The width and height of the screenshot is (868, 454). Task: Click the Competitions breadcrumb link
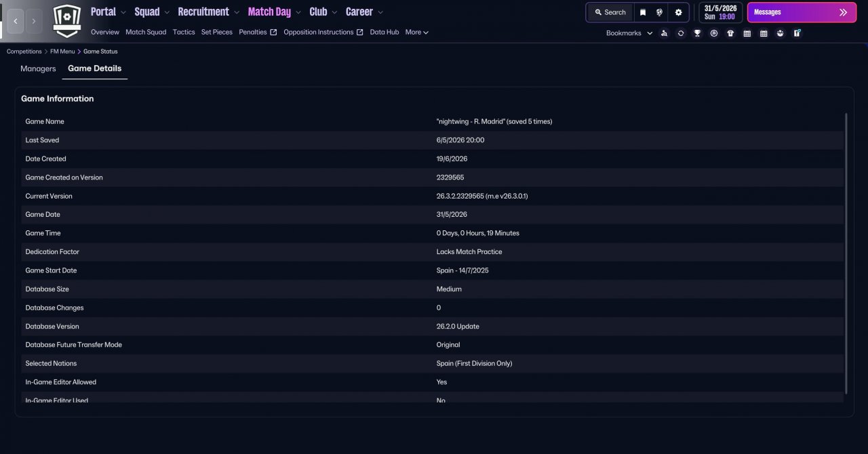24,51
